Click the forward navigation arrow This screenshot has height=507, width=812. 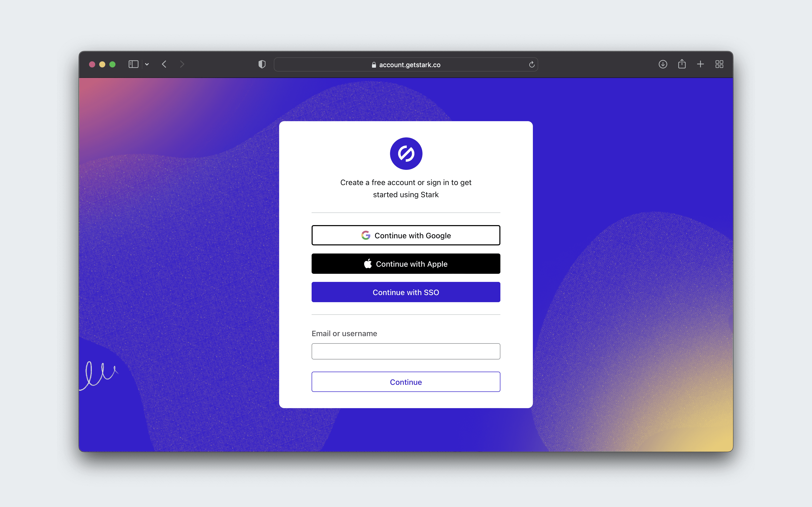182,64
